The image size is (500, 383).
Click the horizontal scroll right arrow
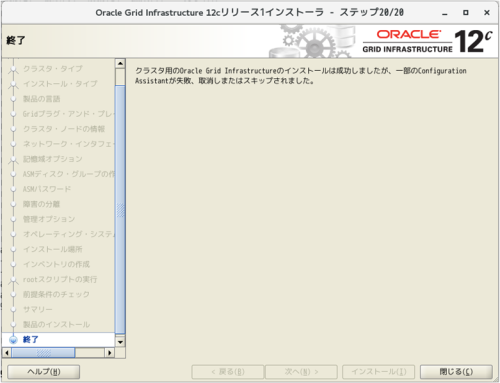[110, 353]
